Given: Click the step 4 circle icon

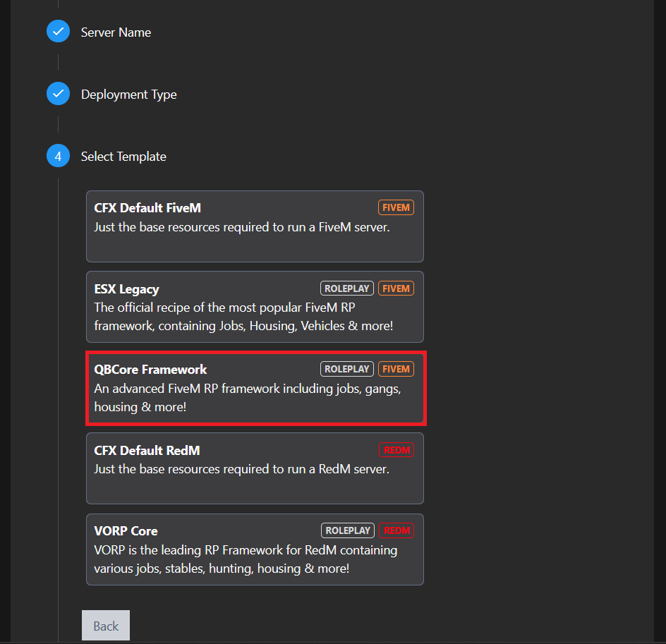Looking at the screenshot, I should (58, 156).
